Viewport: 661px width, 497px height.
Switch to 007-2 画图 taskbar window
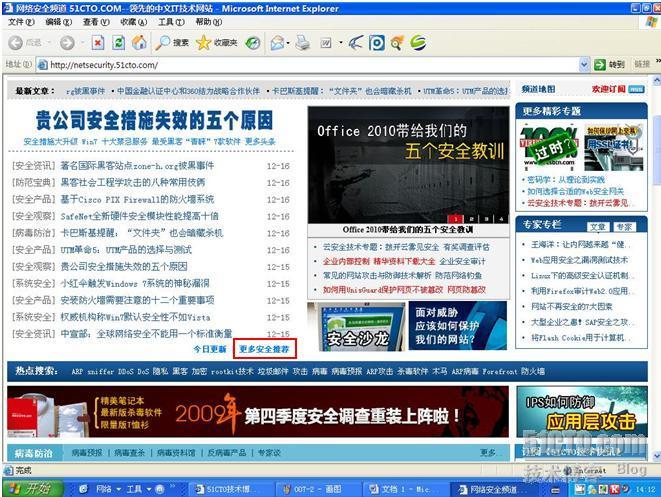(x=316, y=489)
